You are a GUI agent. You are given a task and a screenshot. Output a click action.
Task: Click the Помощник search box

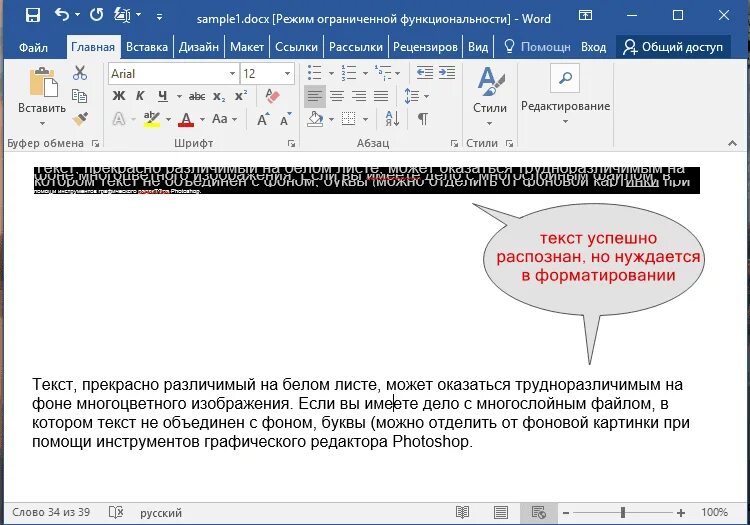(x=537, y=47)
